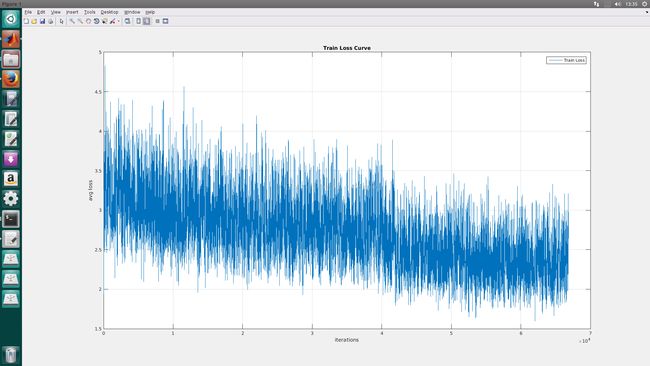Viewport: 650px width, 366px height.
Task: Launch Firefox from the dock
Action: point(11,79)
